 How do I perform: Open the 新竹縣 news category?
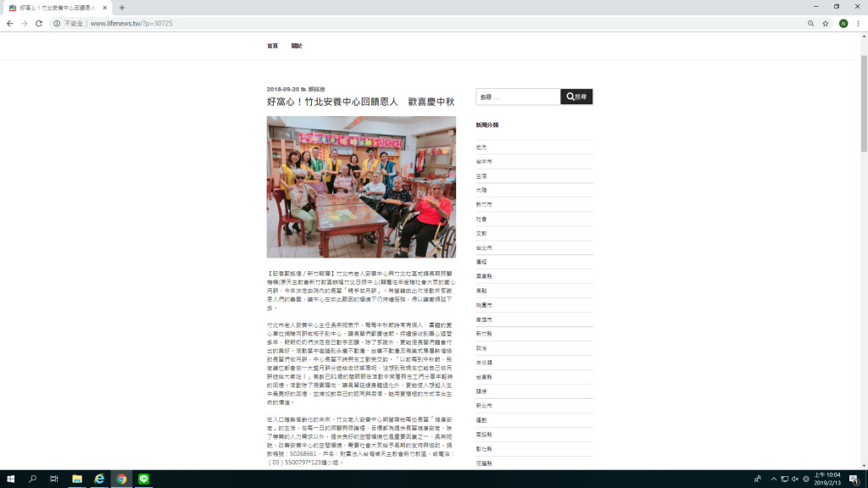coord(484,334)
